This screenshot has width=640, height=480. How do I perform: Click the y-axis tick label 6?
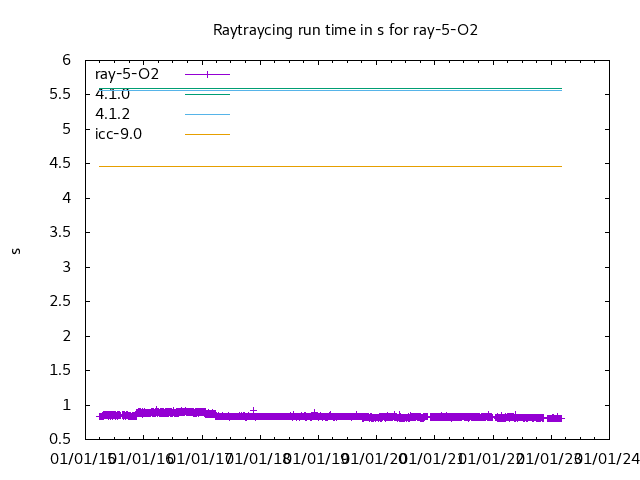pyautogui.click(x=66, y=60)
